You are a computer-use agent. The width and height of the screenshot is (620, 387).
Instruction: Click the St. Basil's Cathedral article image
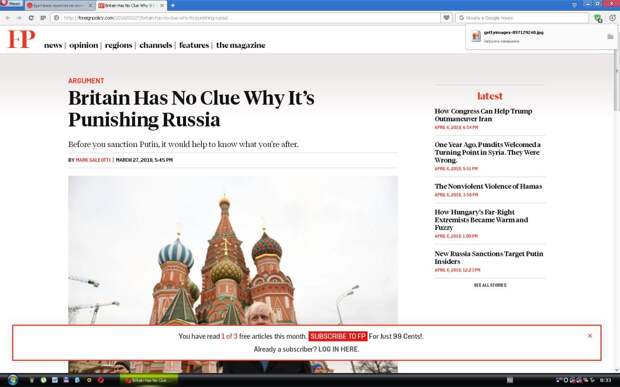click(x=233, y=274)
